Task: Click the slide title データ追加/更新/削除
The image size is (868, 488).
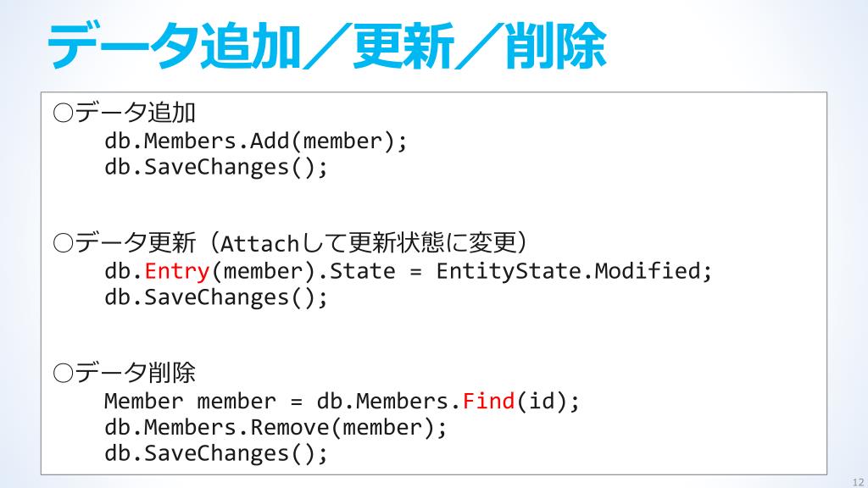Action: [x=326, y=46]
